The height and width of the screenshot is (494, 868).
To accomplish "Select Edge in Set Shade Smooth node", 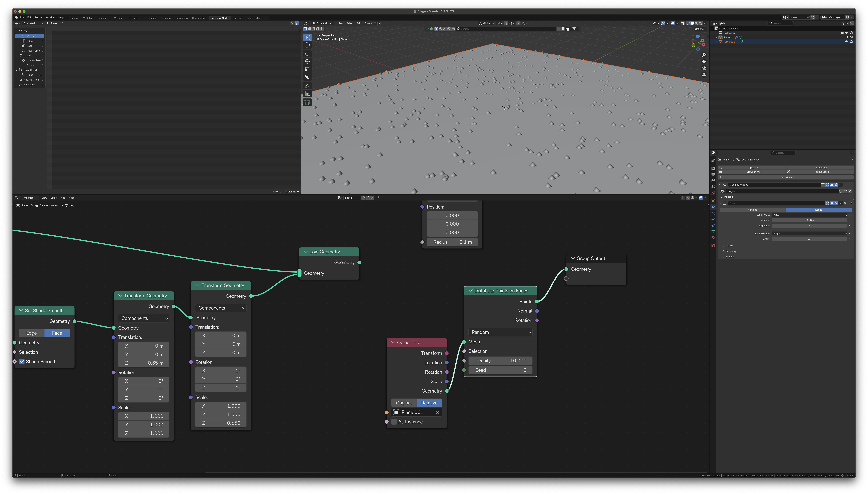I will click(32, 333).
